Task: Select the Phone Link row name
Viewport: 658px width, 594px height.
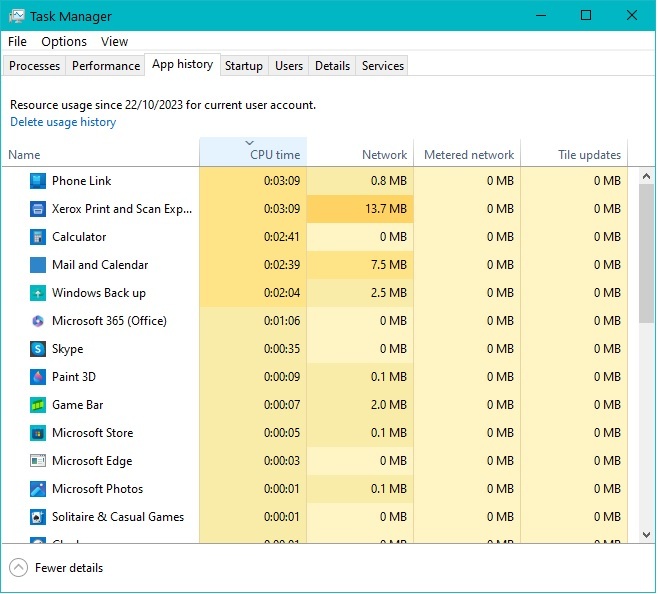Action: (81, 181)
